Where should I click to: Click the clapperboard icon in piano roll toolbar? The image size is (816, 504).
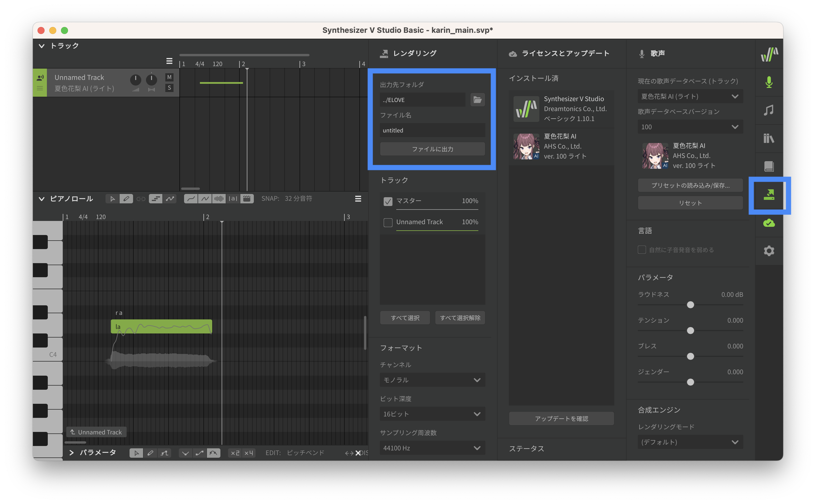(247, 199)
